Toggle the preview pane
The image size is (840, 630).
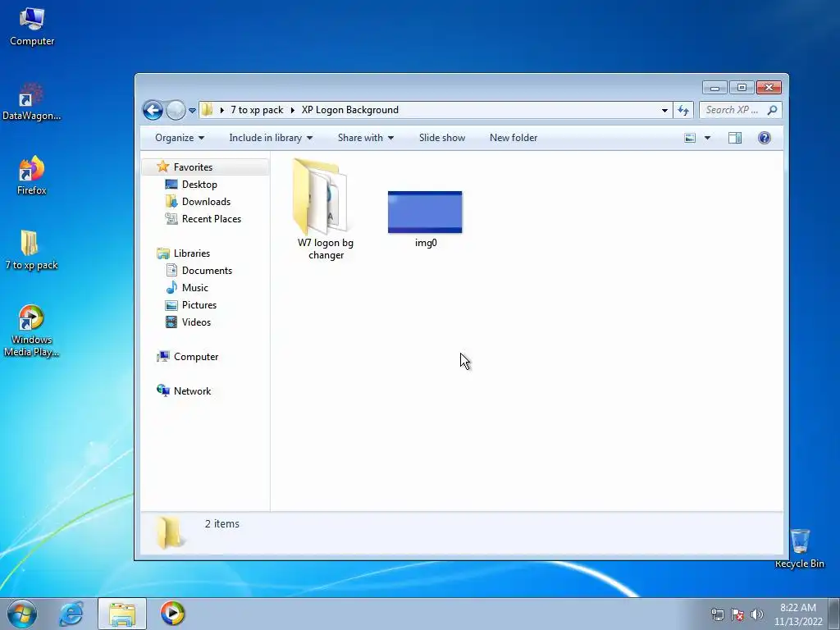(735, 138)
